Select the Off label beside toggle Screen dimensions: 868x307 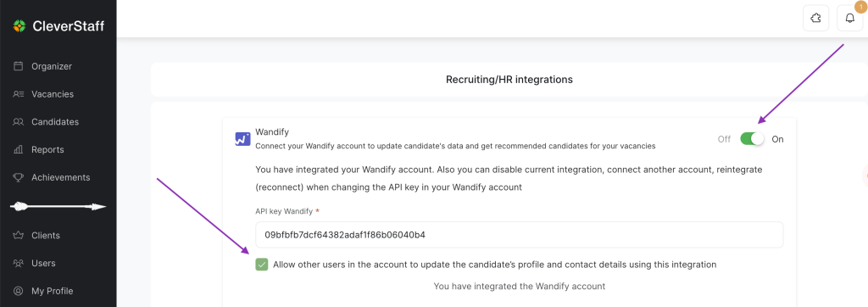pos(724,139)
